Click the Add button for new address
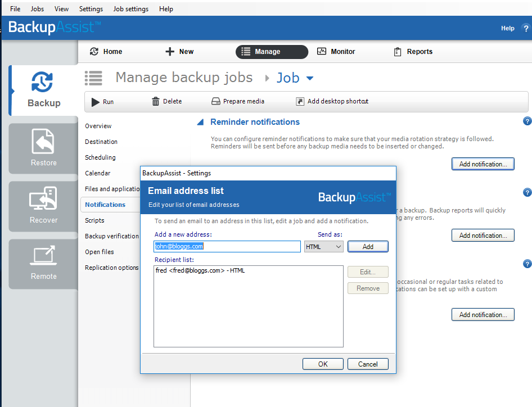The image size is (532, 407). 368,247
